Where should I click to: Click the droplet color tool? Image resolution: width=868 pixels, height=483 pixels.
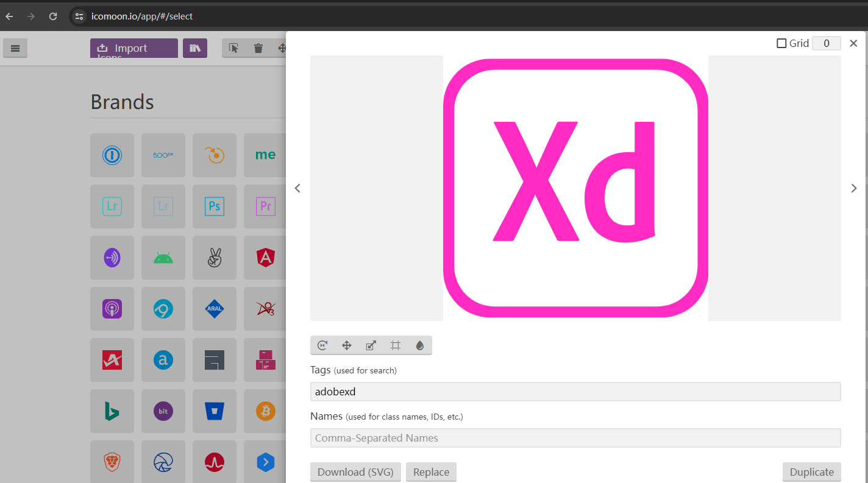[419, 345]
